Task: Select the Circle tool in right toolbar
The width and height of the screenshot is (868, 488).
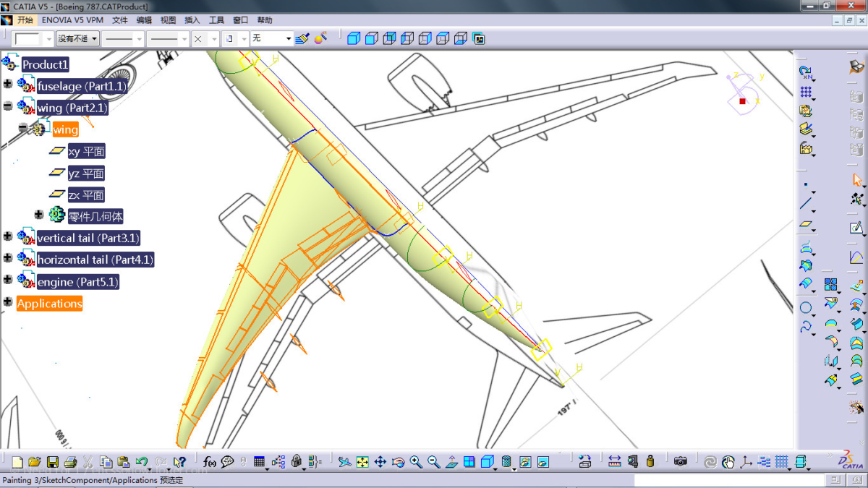Action: pos(806,308)
